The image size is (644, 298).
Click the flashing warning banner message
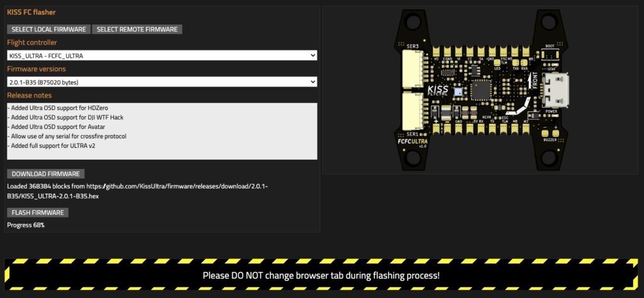click(x=321, y=275)
